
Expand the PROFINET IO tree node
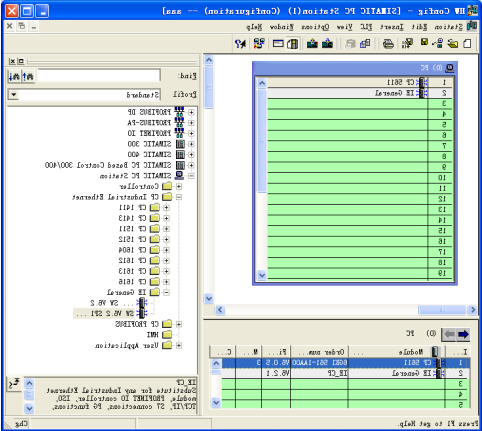coord(191,133)
